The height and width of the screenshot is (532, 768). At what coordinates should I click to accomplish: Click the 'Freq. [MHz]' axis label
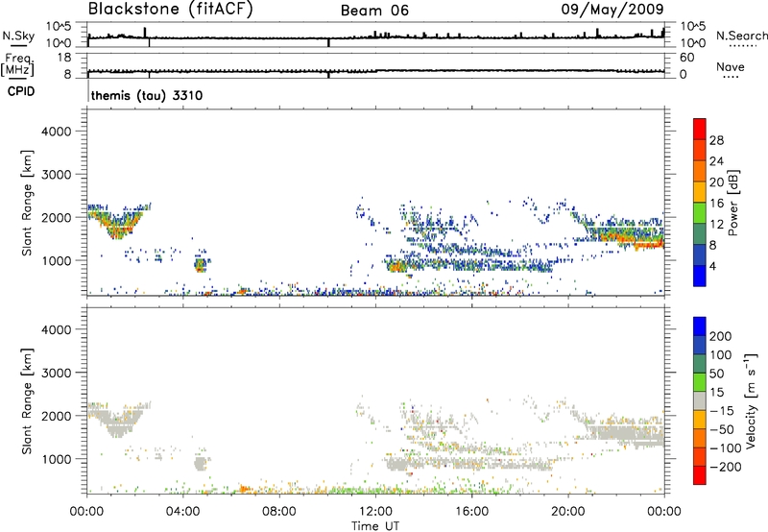click(x=17, y=64)
